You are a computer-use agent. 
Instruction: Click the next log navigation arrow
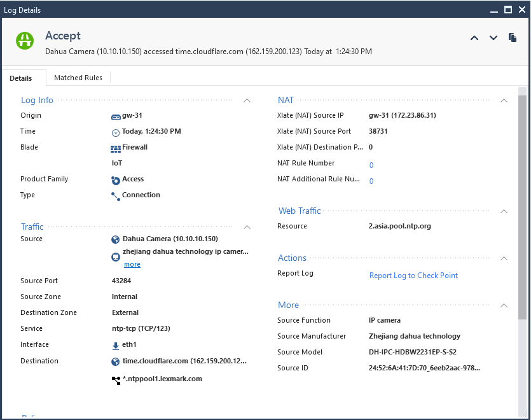pyautogui.click(x=493, y=38)
